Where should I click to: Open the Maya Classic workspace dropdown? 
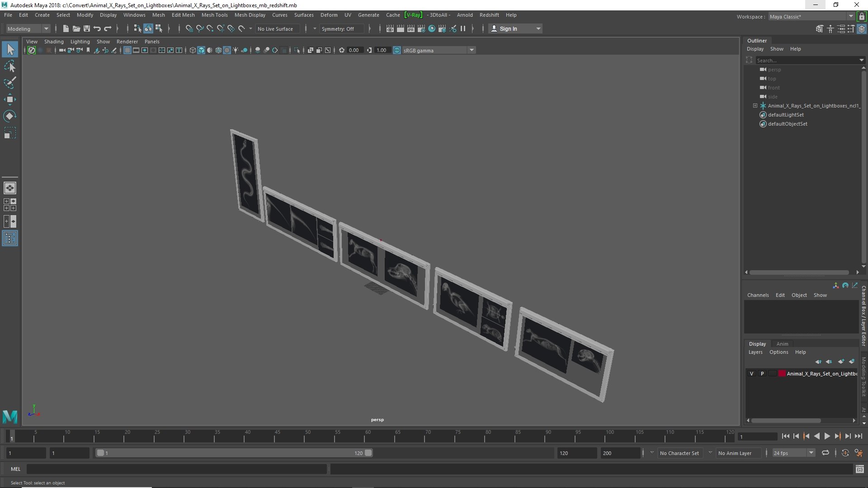click(x=811, y=17)
